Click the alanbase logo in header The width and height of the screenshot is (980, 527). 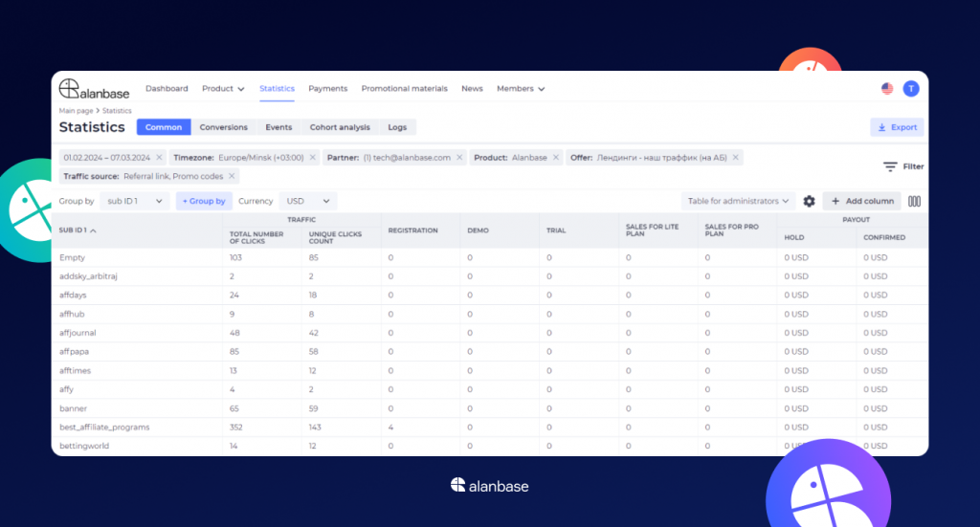(95, 89)
